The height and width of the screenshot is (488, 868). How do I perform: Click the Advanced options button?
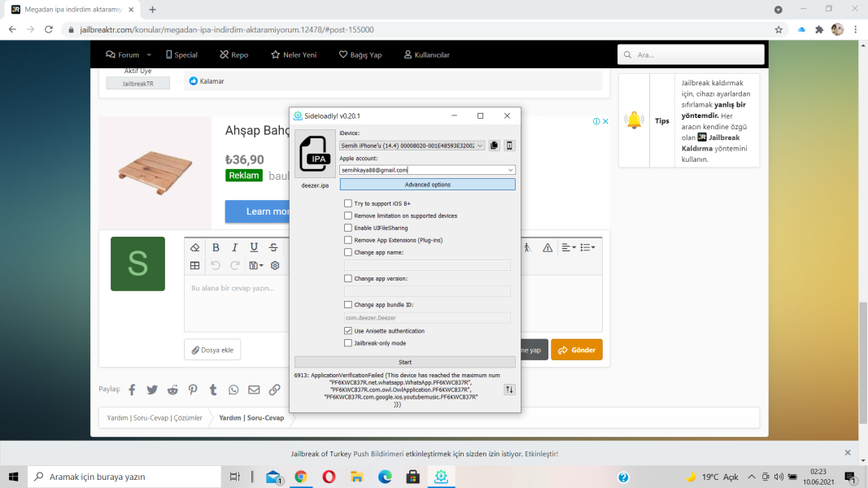(427, 185)
